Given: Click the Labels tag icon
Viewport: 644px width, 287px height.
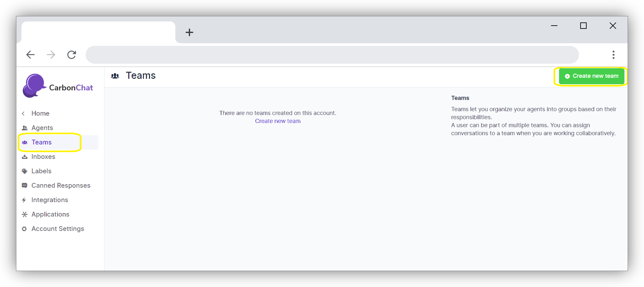Looking at the screenshot, I should point(25,171).
